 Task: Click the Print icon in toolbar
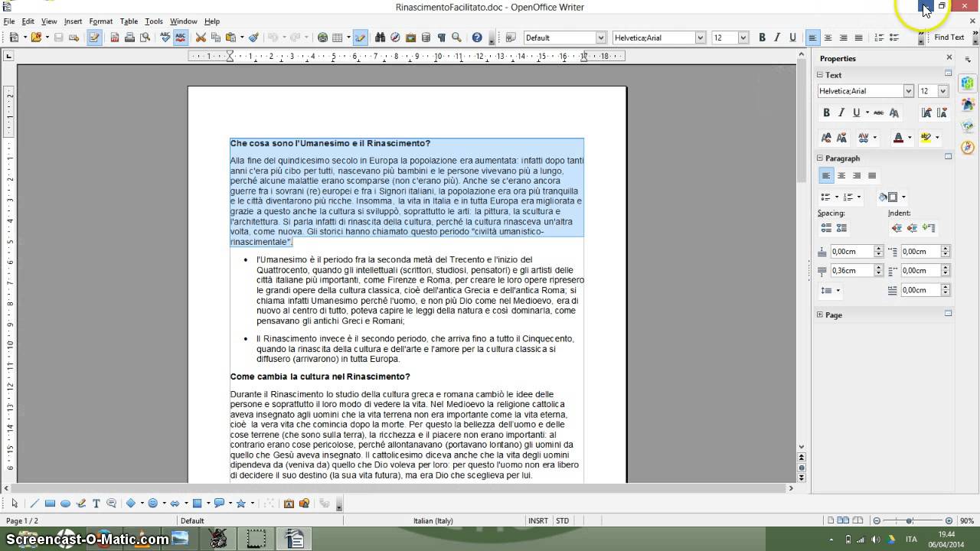(x=129, y=37)
